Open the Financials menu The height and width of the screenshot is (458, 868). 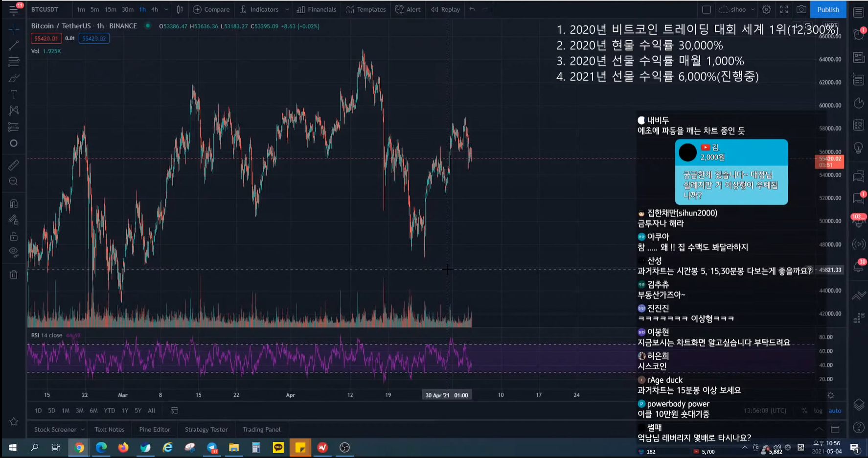tap(317, 9)
